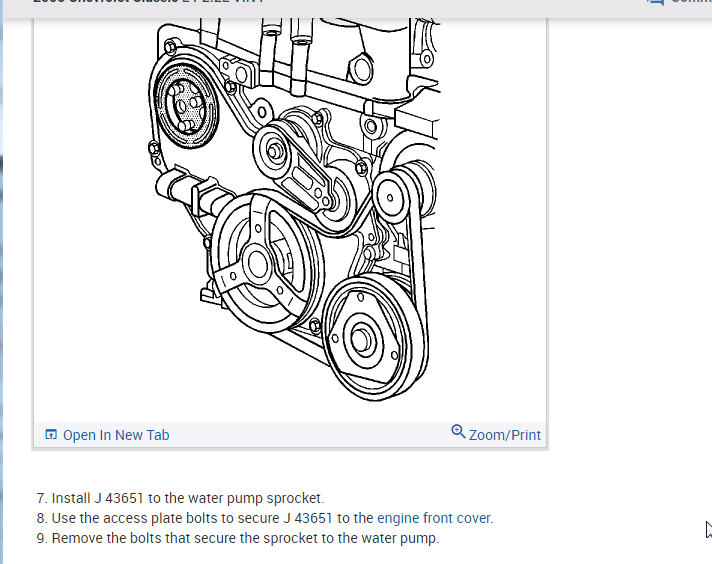712x564 pixels.
Task: Click the engine serpentine belt diagram
Action: click(293, 210)
